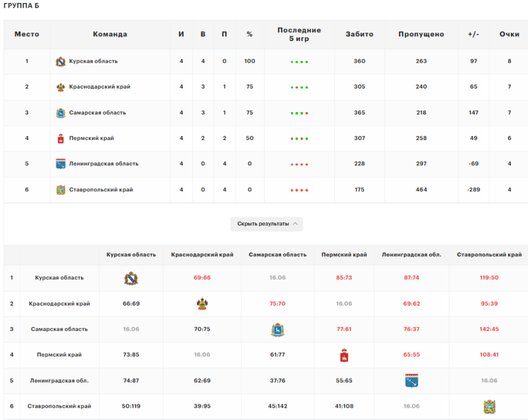
Task: Click the Пермский край crest in standings
Action: point(60,138)
